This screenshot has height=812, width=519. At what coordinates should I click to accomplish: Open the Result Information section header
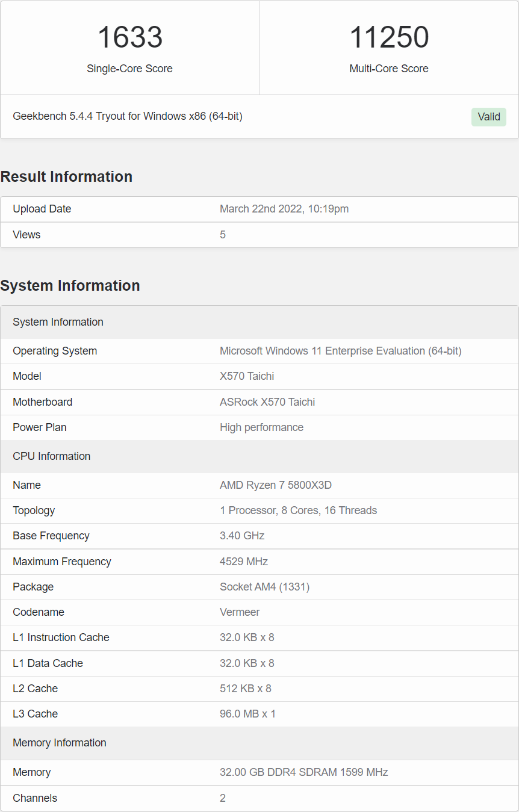[x=66, y=176]
